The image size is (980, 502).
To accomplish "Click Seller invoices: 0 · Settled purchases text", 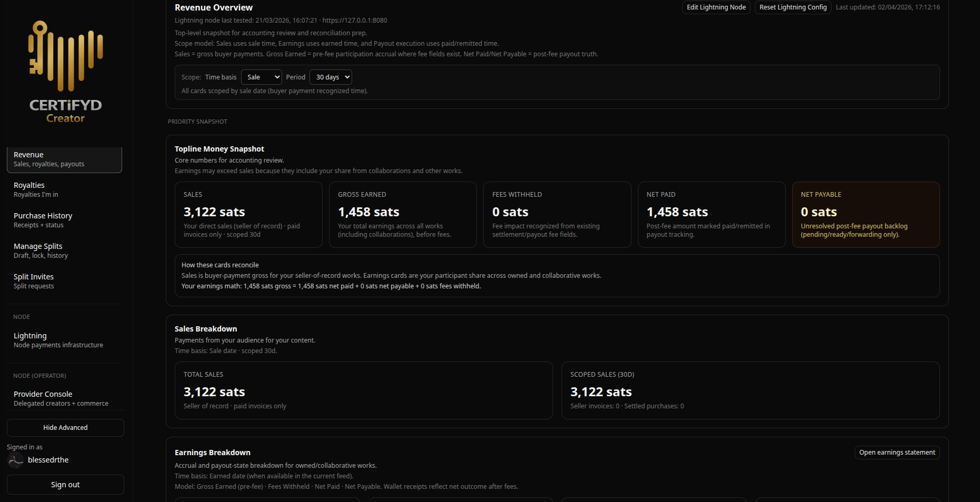I will [x=627, y=406].
